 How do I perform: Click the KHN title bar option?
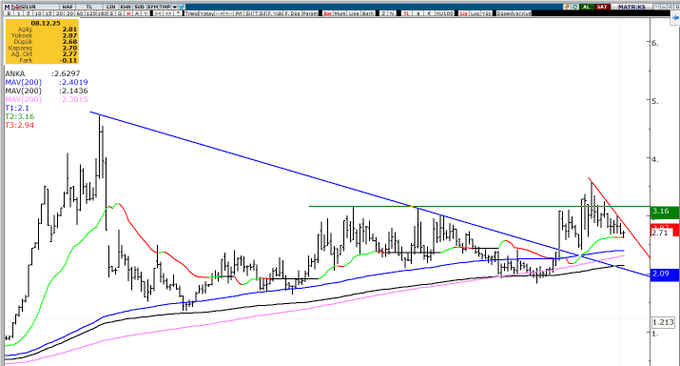125,7
